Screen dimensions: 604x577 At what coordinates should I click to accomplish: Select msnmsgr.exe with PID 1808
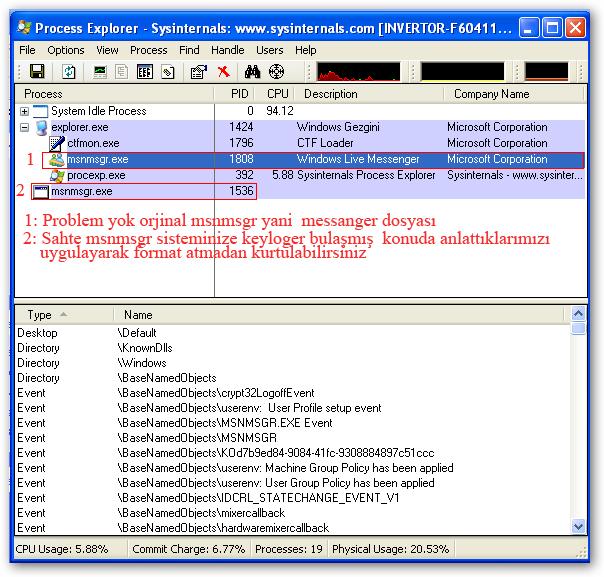[x=300, y=159]
